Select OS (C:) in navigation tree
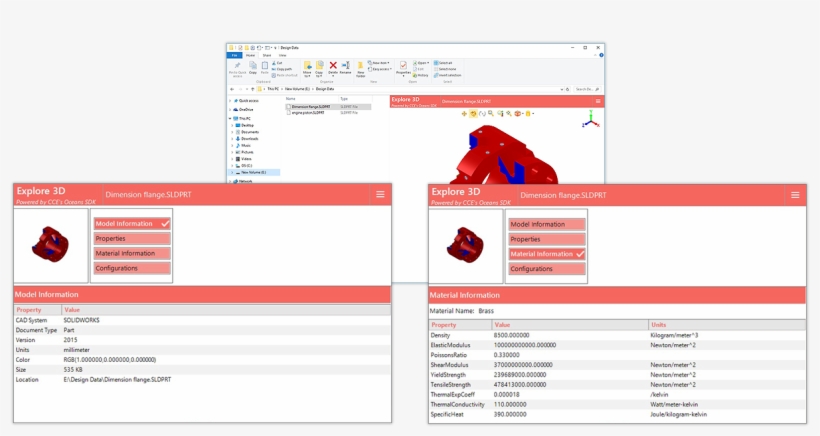Image resolution: width=820 pixels, height=436 pixels. tap(244, 165)
